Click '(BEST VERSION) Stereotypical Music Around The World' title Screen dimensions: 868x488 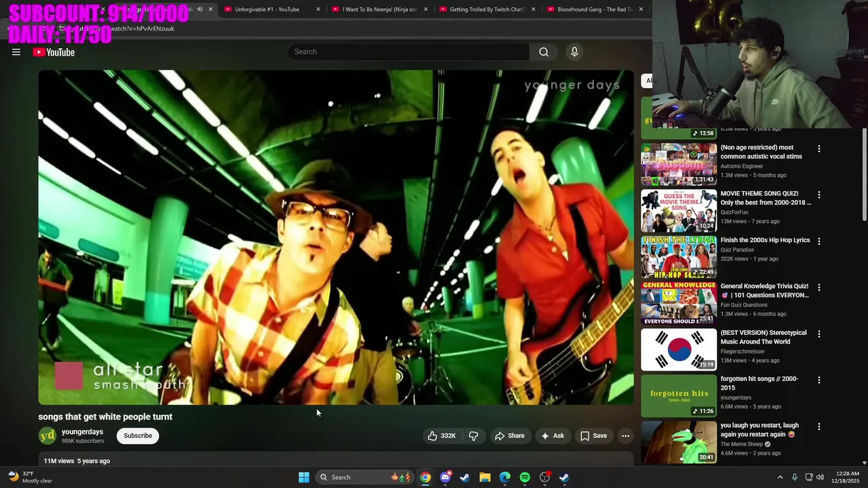[764, 338]
